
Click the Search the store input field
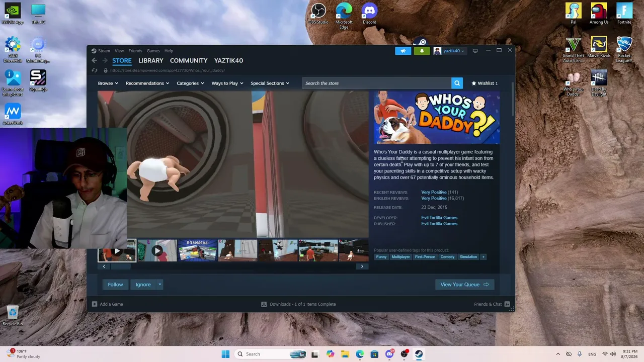point(377,83)
